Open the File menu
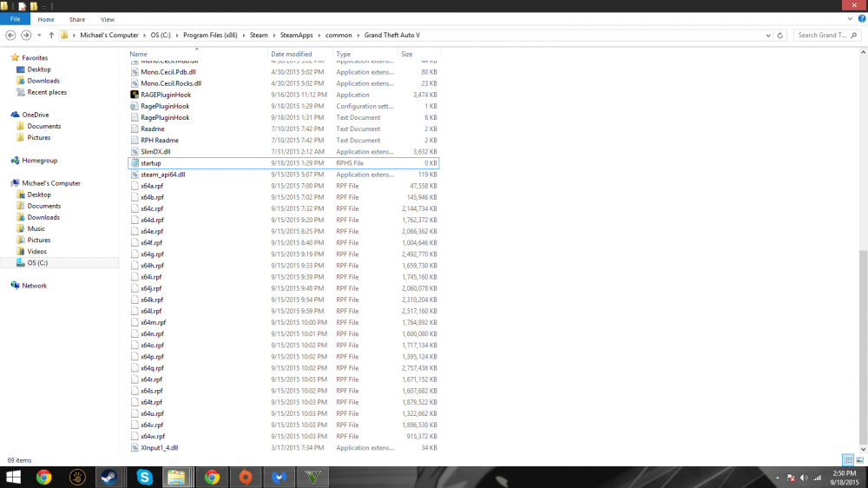 pos(15,19)
